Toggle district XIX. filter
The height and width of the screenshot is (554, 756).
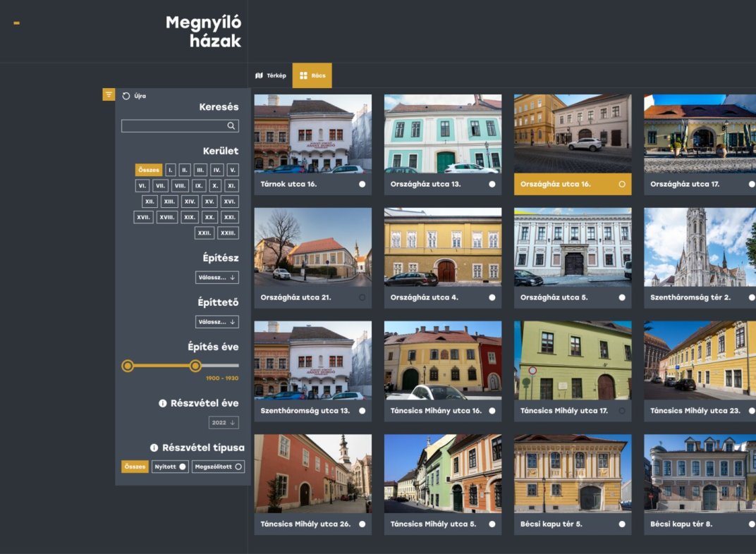pos(190,217)
